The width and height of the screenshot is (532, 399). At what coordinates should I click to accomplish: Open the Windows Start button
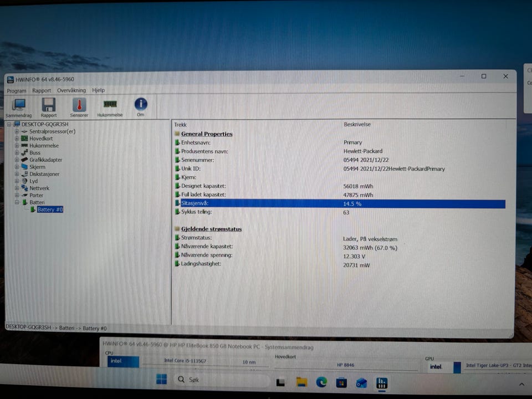click(161, 379)
